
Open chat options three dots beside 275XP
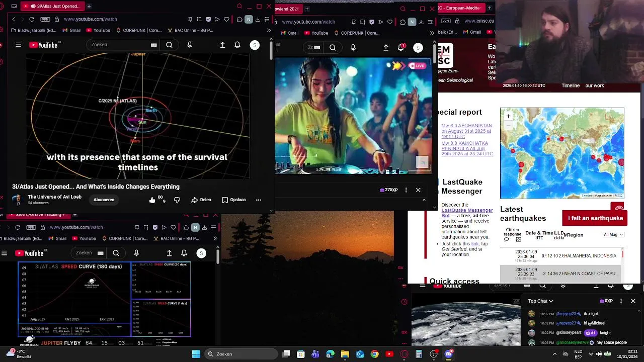pos(406,190)
